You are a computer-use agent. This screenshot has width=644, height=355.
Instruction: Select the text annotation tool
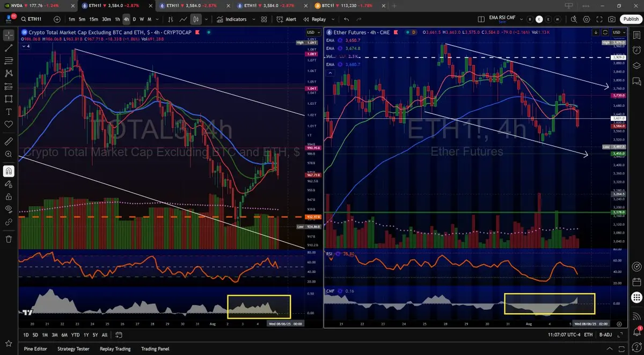(x=9, y=112)
